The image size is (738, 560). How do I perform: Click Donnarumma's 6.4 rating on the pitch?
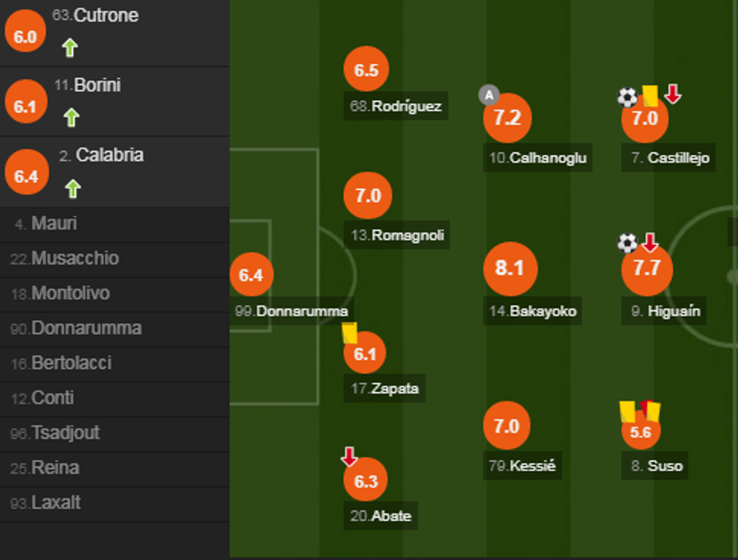[x=251, y=275]
